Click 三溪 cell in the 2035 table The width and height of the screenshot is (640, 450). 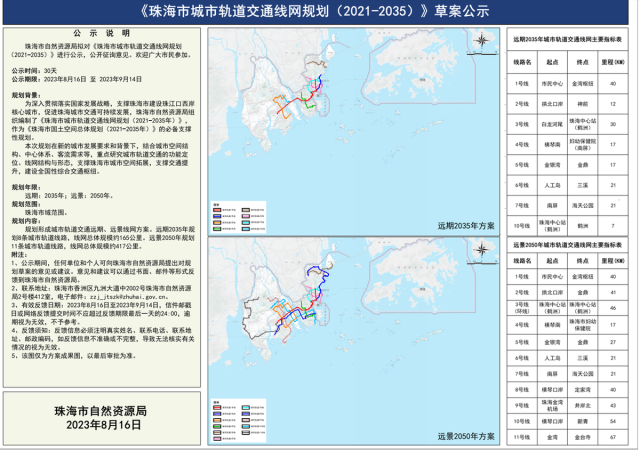[x=582, y=185]
